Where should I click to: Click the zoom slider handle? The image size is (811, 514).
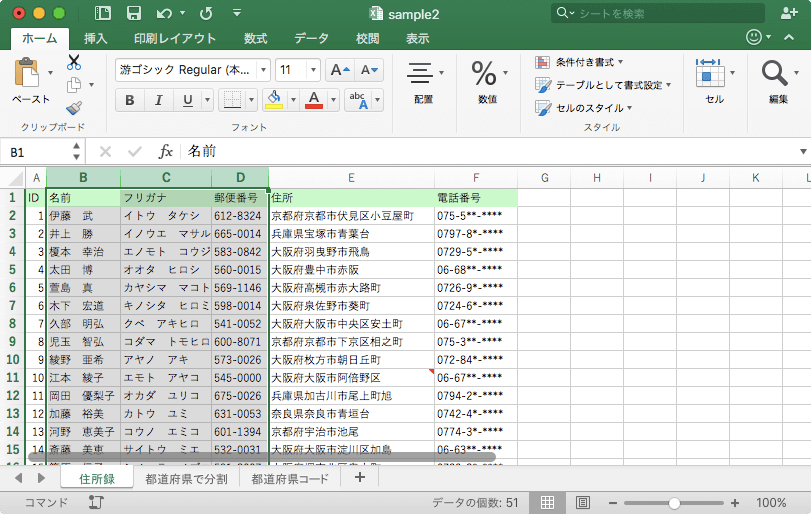click(674, 503)
